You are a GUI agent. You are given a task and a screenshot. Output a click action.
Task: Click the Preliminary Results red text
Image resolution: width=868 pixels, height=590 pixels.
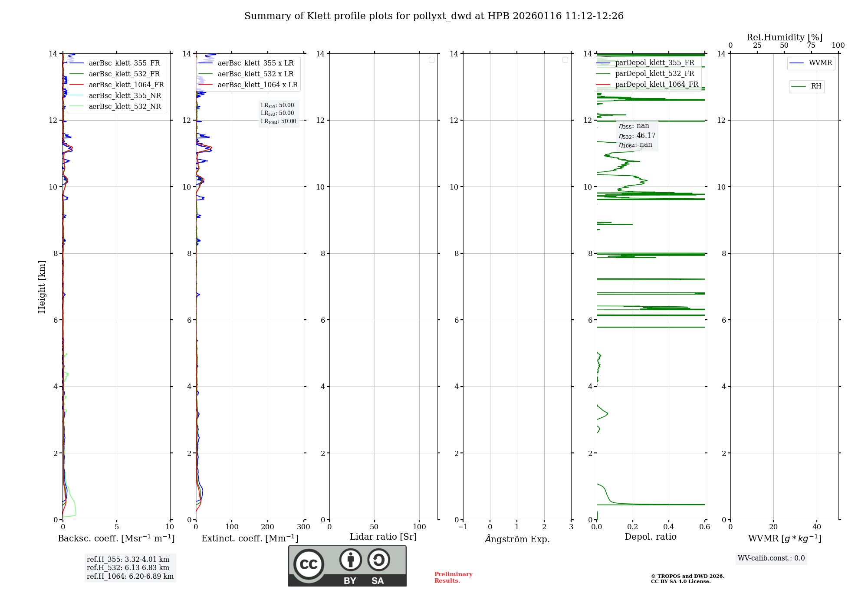(x=453, y=577)
